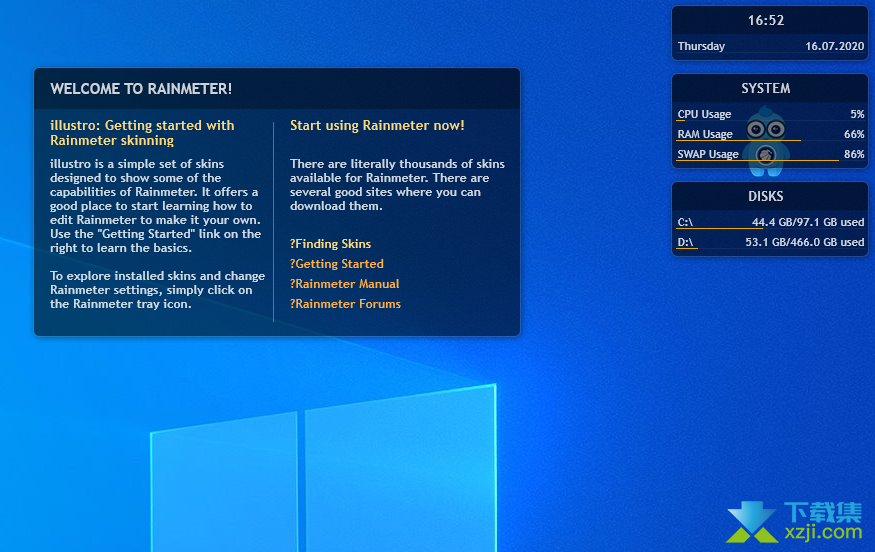Screen dimensions: 875x552
Task: Open the Getting Started link
Action: point(336,264)
